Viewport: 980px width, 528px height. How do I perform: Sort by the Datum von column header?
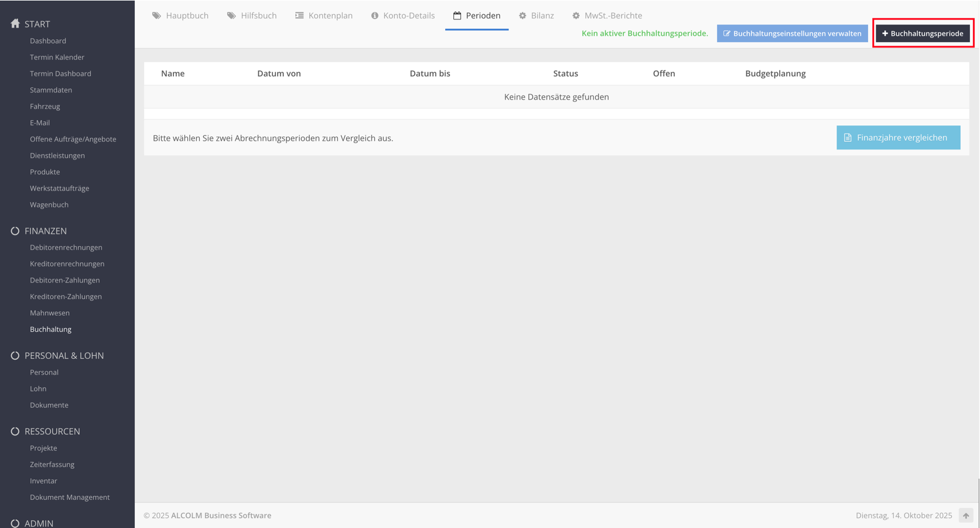[x=279, y=73]
